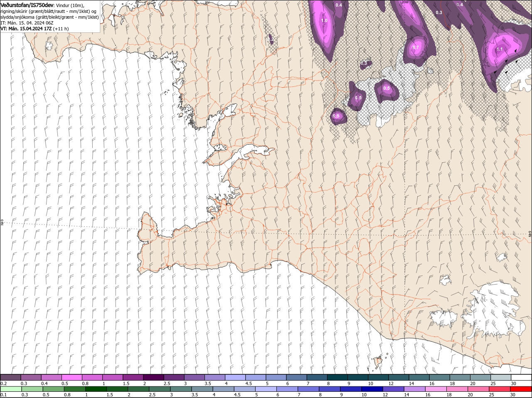Click the darkest purple 2 swatch in upper legend
The image size is (532, 398).
point(153,377)
